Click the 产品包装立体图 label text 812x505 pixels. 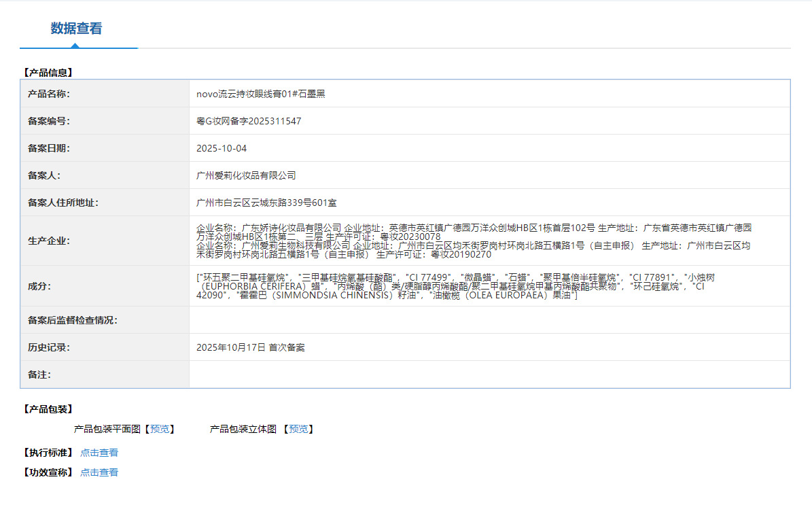pyautogui.click(x=243, y=430)
